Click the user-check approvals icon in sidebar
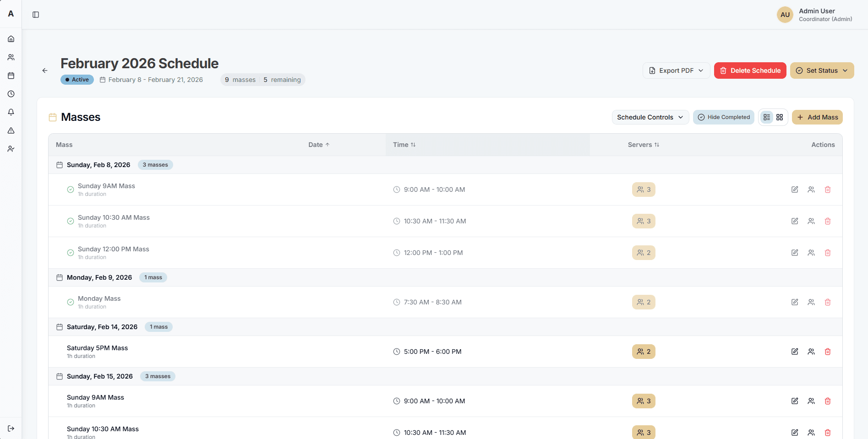Image resolution: width=868 pixels, height=439 pixels. click(11, 148)
